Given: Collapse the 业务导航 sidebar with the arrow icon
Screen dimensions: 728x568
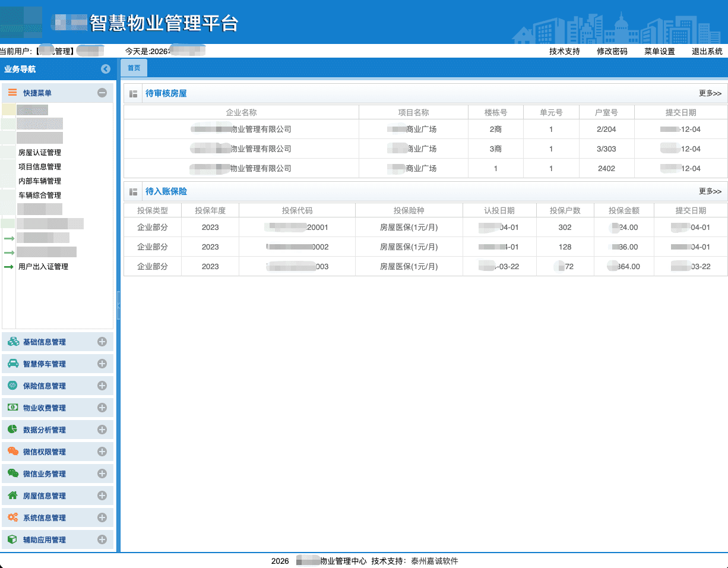Looking at the screenshot, I should tap(106, 69).
